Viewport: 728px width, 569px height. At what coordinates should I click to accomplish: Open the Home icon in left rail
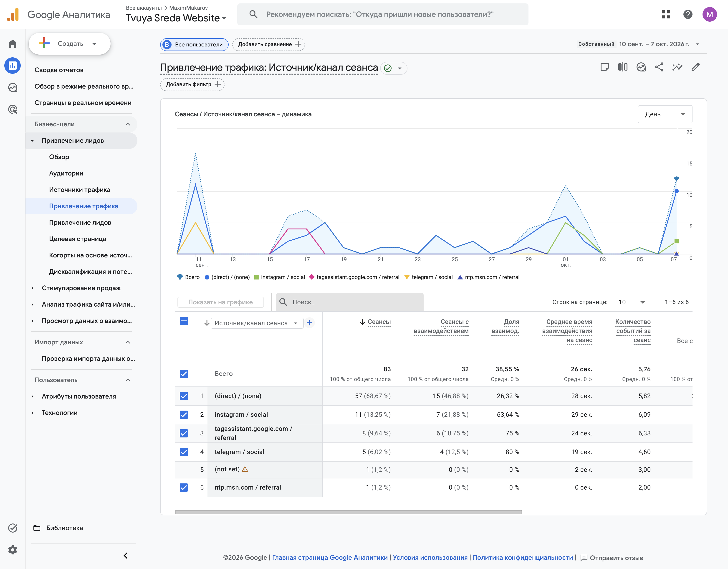(13, 44)
